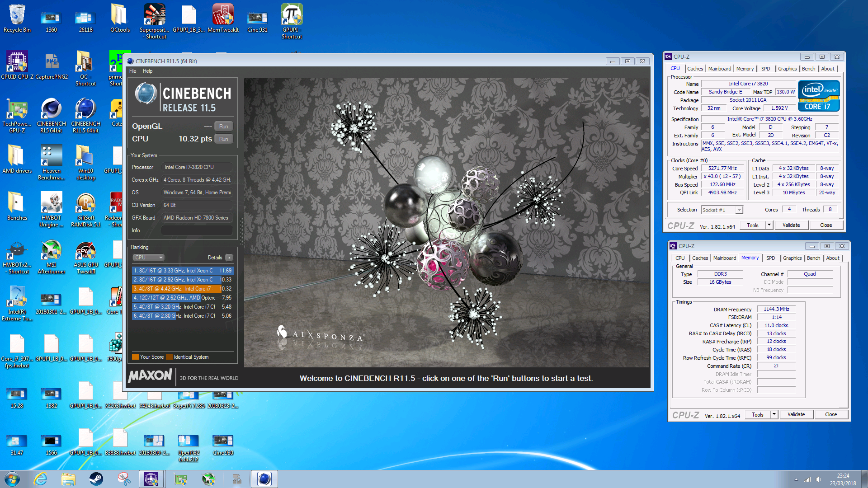Image resolution: width=868 pixels, height=488 pixels.
Task: Click the Windows Start button
Action: 12,479
